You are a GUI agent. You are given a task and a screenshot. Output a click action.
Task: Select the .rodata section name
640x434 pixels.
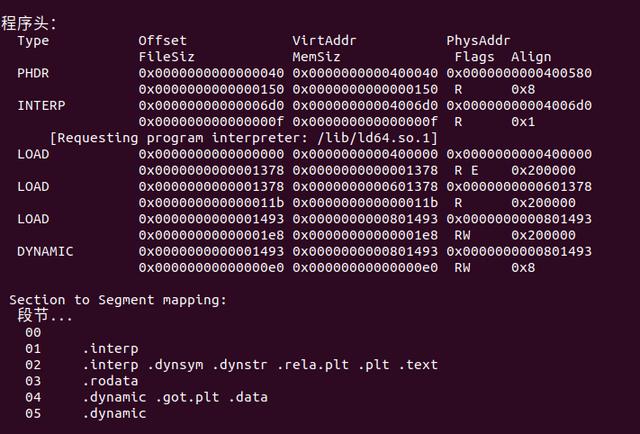112,381
